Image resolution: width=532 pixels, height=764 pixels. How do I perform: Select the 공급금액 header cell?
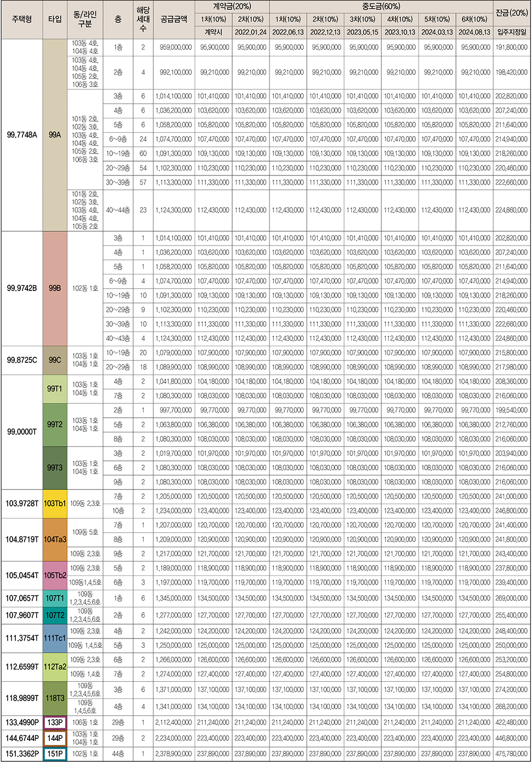(x=174, y=19)
